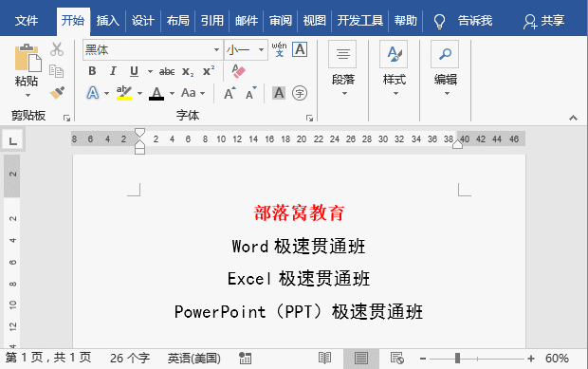Switch to the 帮助 Help tab
The width and height of the screenshot is (588, 369).
click(x=405, y=21)
